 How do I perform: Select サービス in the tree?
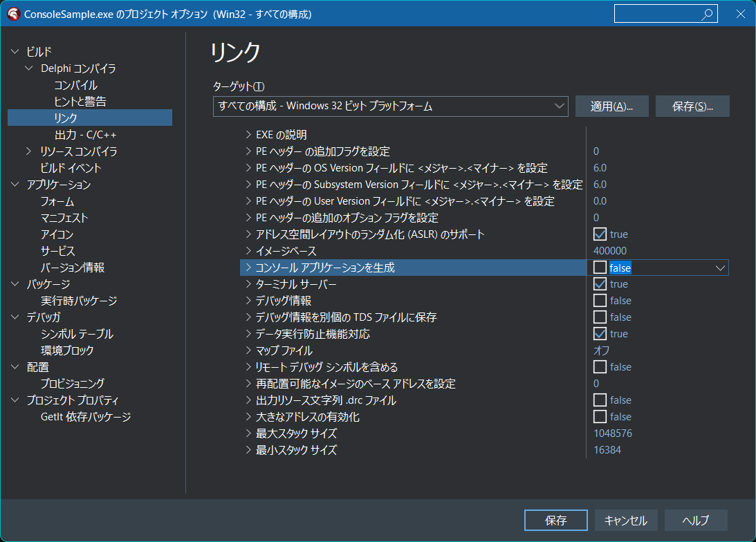(x=58, y=250)
